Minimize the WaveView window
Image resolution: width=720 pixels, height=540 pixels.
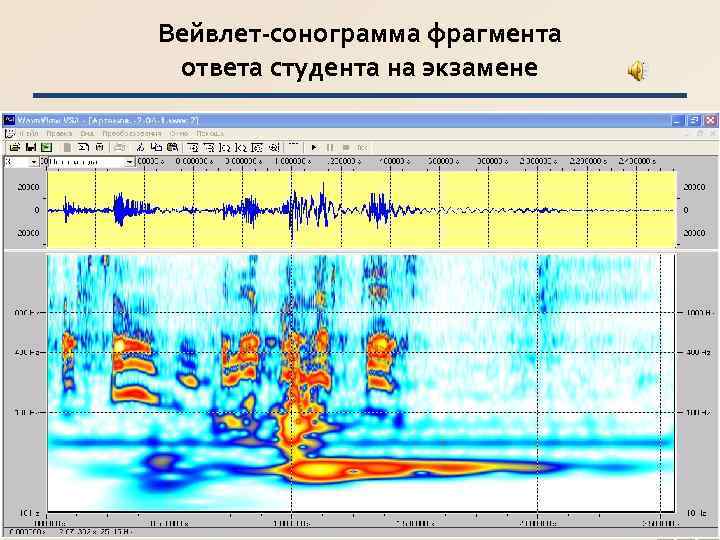[678, 120]
